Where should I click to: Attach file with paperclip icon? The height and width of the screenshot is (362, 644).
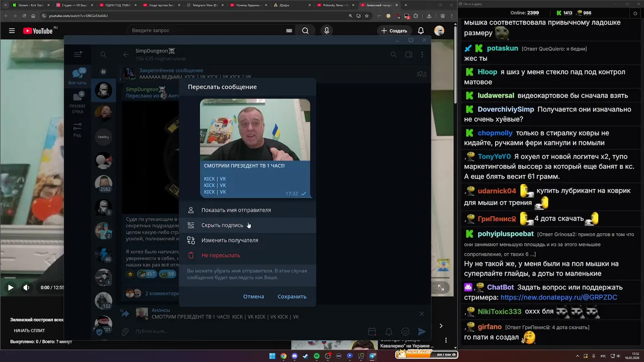pos(125,331)
